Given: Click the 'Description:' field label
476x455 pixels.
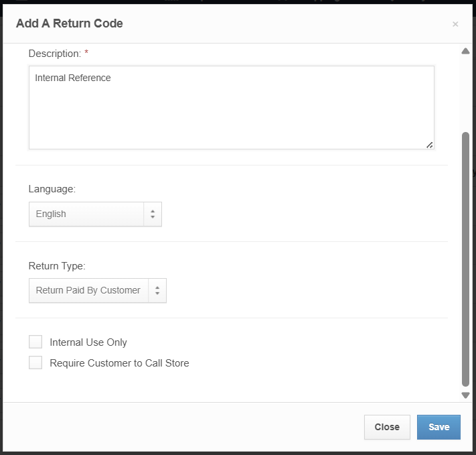Looking at the screenshot, I should pos(54,54).
